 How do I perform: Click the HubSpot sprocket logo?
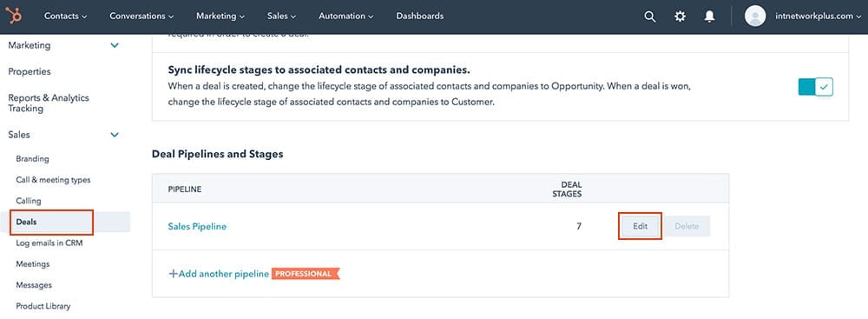click(x=14, y=17)
